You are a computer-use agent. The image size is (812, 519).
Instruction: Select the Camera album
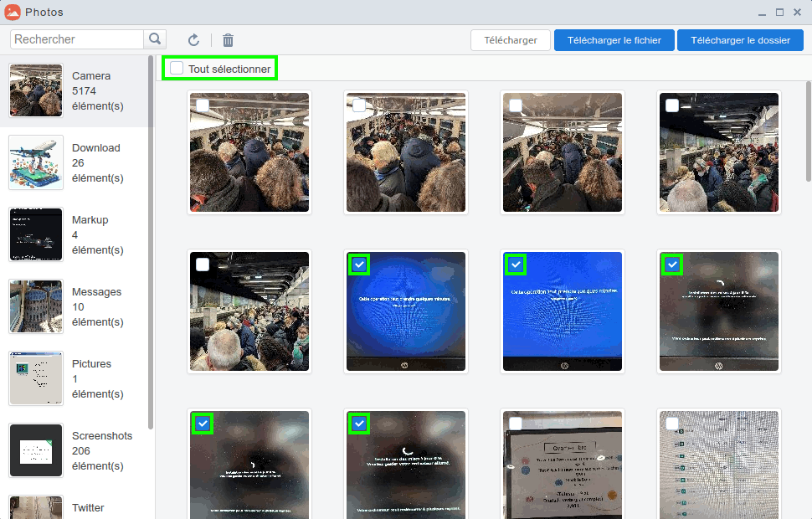pyautogui.click(x=74, y=90)
